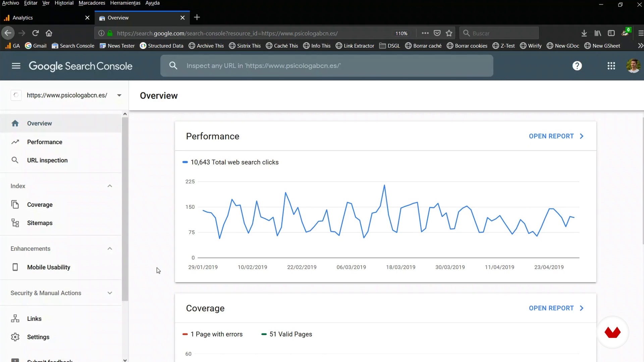Toggle the browser sidebar icon

(x=611, y=33)
